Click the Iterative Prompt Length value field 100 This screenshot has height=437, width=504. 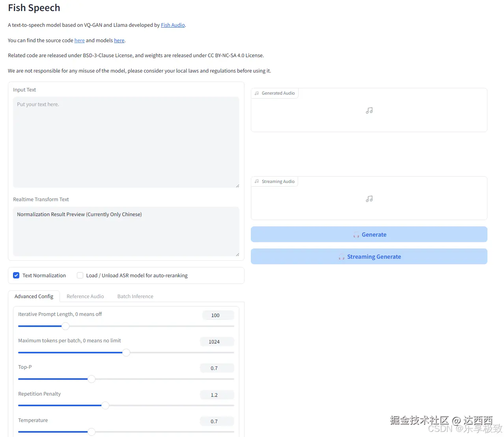(218, 315)
